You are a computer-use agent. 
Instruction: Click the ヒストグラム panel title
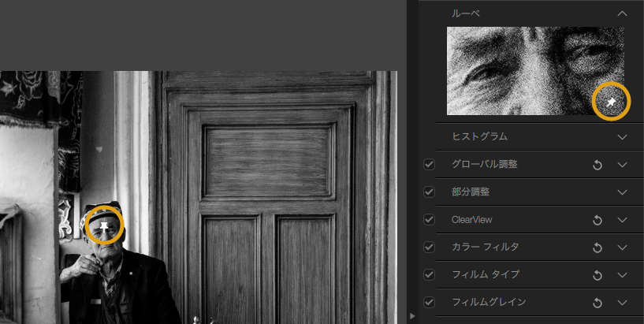[480, 136]
